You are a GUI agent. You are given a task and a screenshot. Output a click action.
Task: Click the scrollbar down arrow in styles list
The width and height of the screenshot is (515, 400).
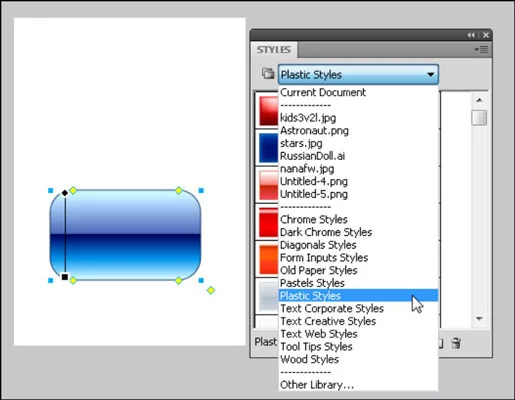(x=479, y=319)
